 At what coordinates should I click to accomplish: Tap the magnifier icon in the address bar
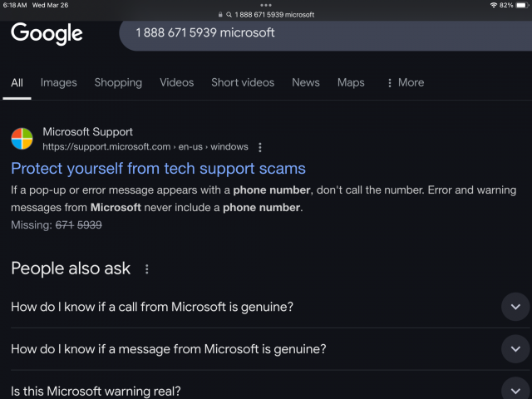click(x=229, y=15)
